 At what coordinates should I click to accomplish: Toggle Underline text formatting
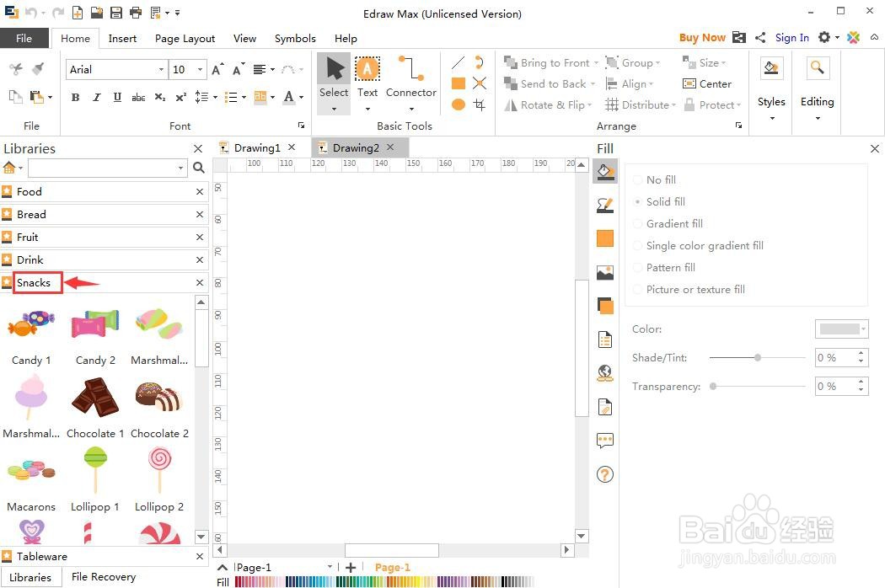pos(117,97)
